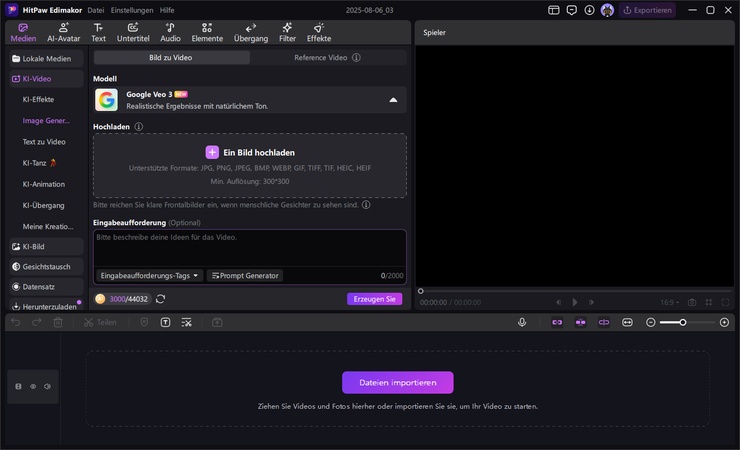Screen dimensions: 740x450
Task: Open the Elemente tab
Action: (x=207, y=33)
